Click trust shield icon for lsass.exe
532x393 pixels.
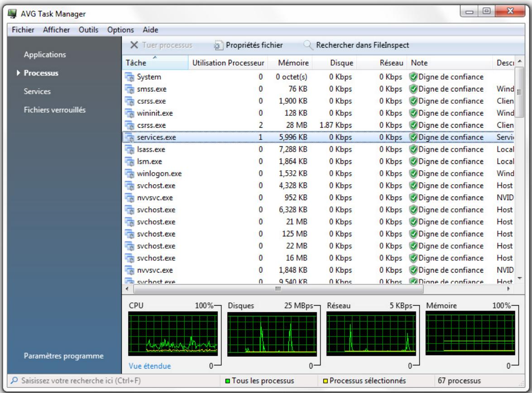[413, 149]
